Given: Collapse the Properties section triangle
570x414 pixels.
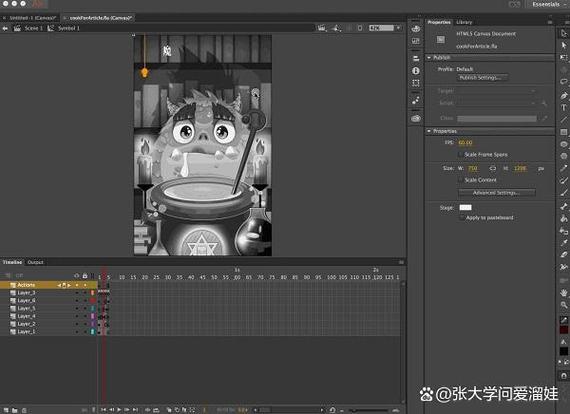Looking at the screenshot, I should [x=429, y=131].
